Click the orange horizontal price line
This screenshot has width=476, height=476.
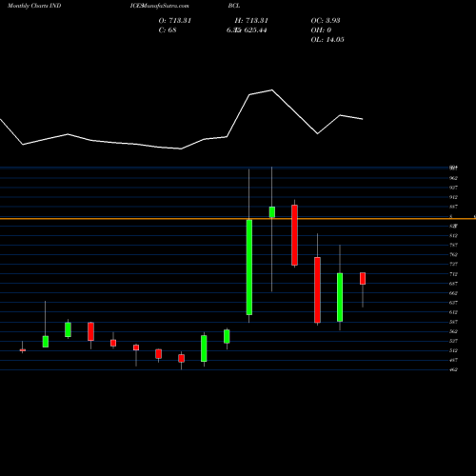(x=238, y=219)
